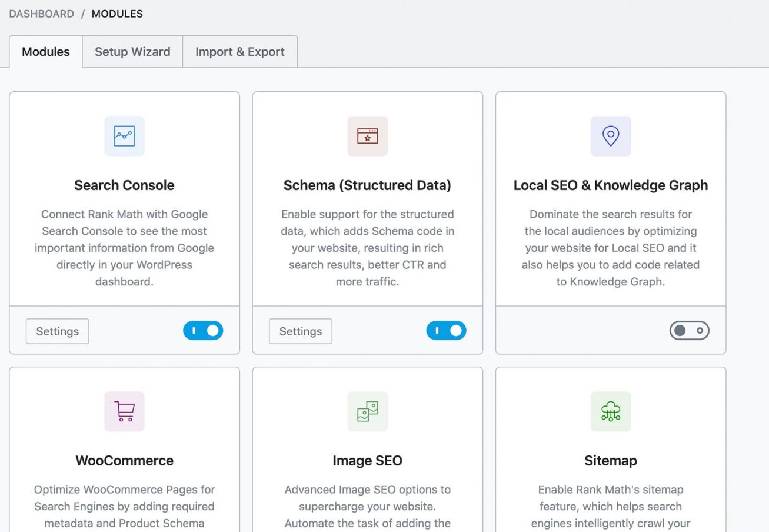Click the WooCommerce shopping cart icon
The height and width of the screenshot is (532, 769).
pyautogui.click(x=124, y=411)
